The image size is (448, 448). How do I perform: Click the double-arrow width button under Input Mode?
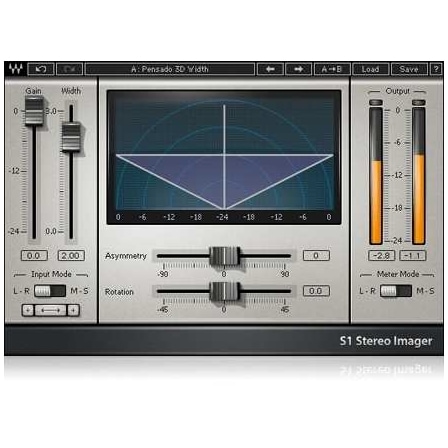point(50,310)
